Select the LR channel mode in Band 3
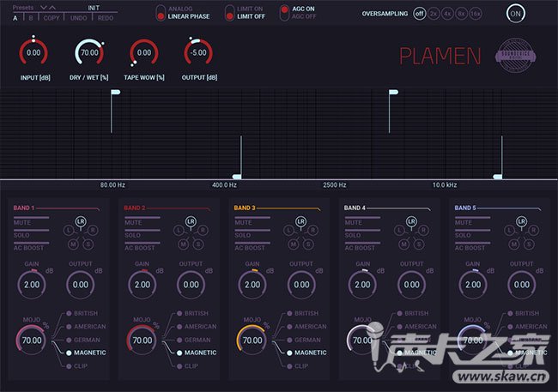Image resolution: width=558 pixels, height=392 pixels. pyautogui.click(x=301, y=221)
